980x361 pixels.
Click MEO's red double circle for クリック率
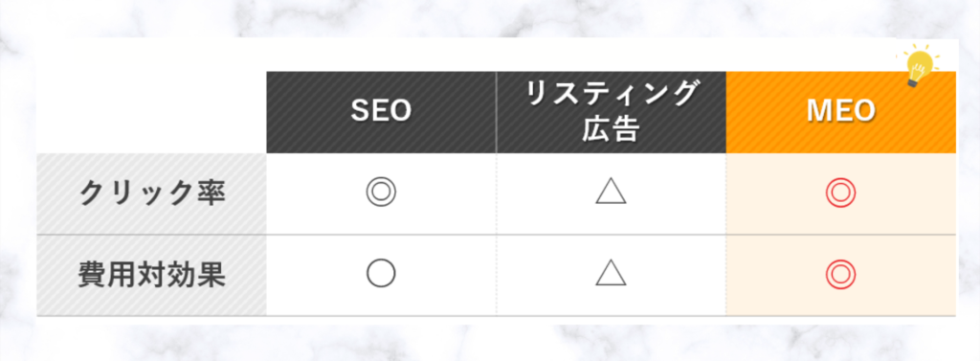pos(840,193)
